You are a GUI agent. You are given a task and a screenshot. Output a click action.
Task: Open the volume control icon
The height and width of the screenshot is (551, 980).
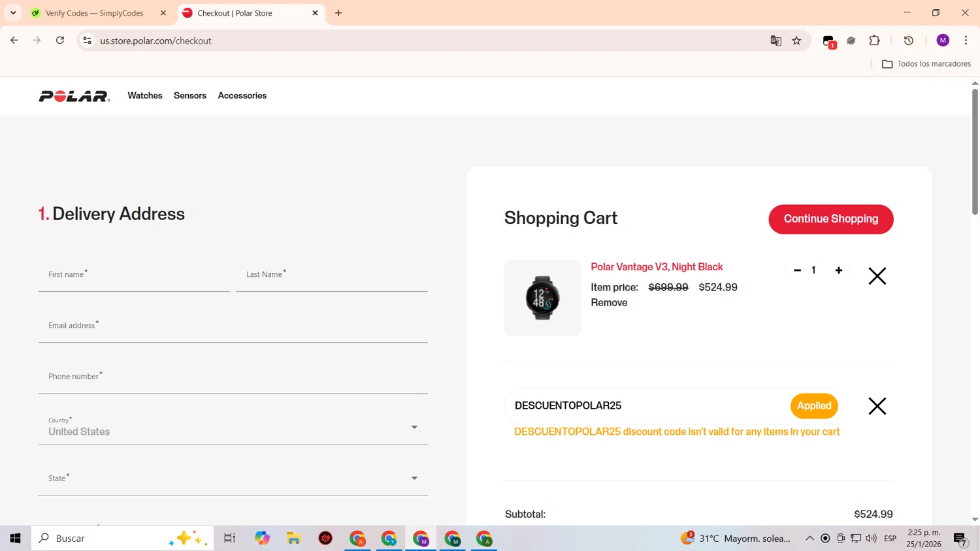pyautogui.click(x=871, y=539)
